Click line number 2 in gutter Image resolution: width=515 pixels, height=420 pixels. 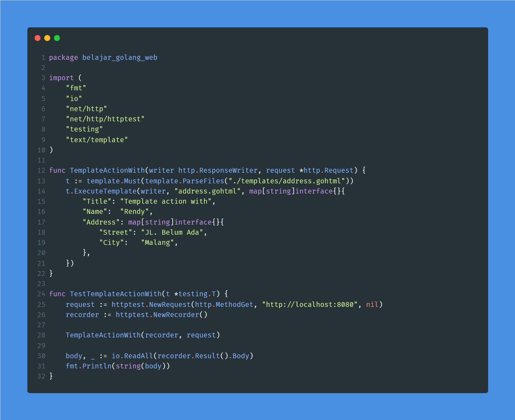tap(43, 68)
